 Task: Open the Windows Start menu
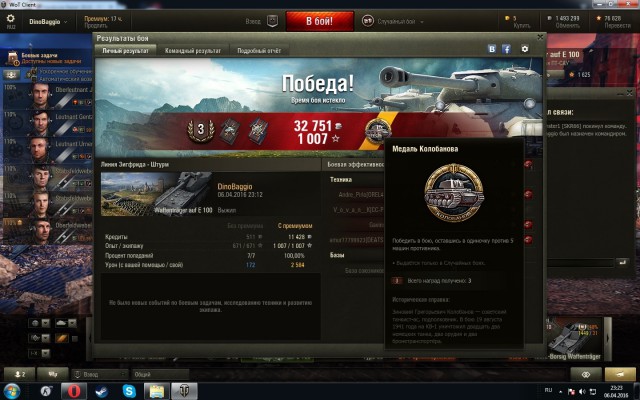(x=11, y=391)
